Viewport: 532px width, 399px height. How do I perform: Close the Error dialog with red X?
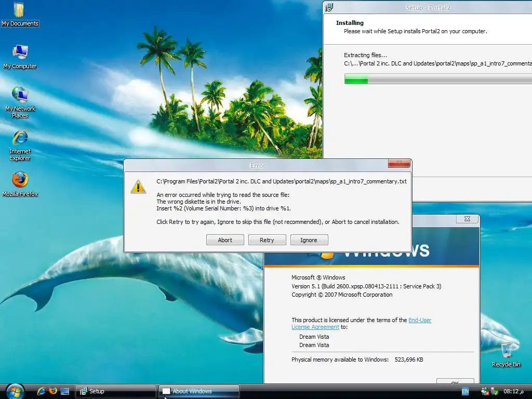point(399,163)
